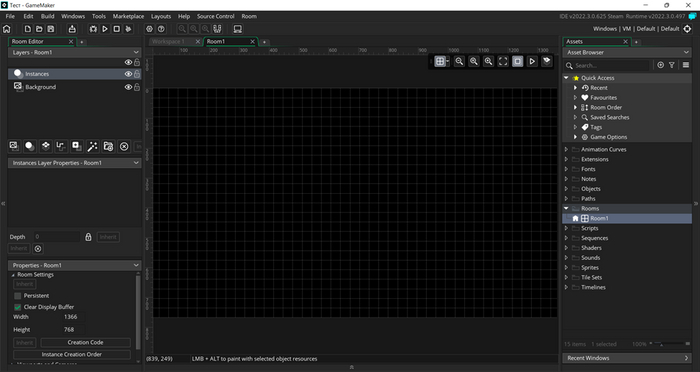
Task: Delete the selected layer
Action: 124,146
